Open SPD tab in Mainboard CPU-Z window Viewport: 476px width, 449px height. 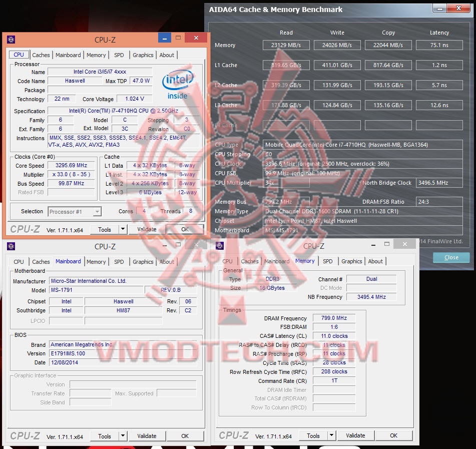coord(119,262)
